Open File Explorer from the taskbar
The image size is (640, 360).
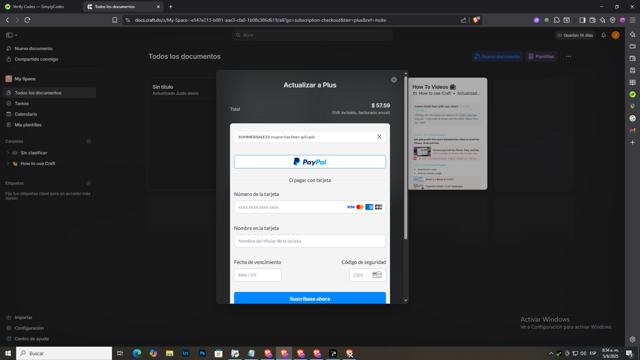coord(169,353)
